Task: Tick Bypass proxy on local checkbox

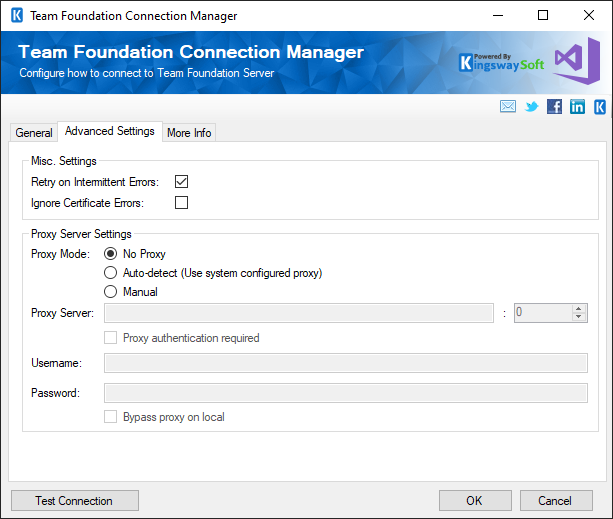Action: pos(111,417)
